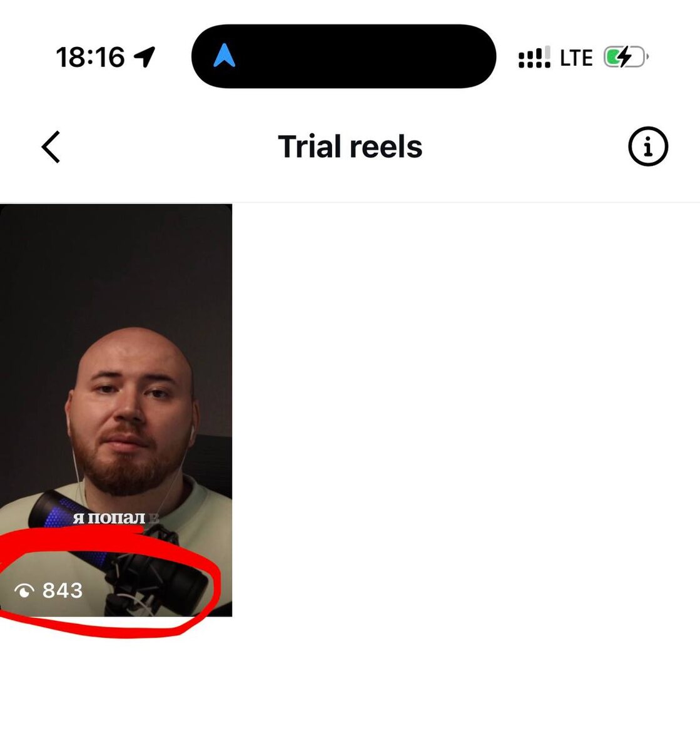This screenshot has height=751, width=700.
Task: Tap the battery charging icon
Action: (x=626, y=58)
